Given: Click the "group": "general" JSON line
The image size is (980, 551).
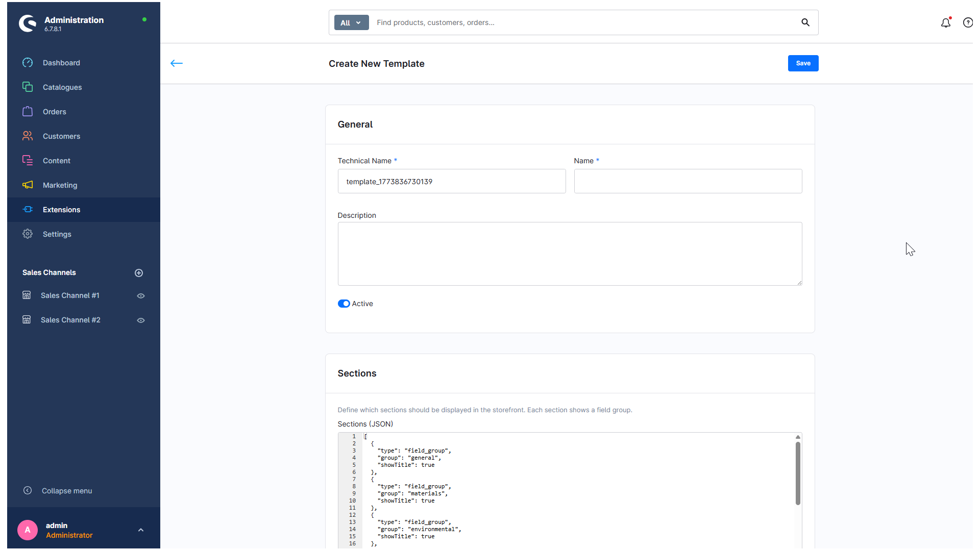Looking at the screenshot, I should (x=409, y=458).
